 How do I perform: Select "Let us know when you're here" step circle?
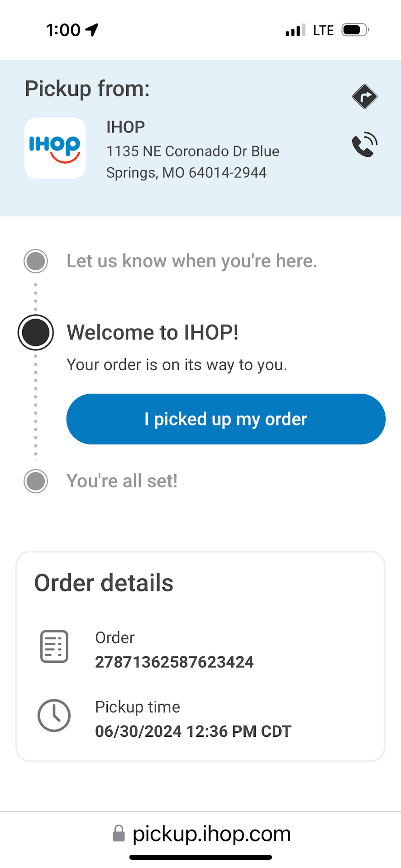[x=36, y=261]
